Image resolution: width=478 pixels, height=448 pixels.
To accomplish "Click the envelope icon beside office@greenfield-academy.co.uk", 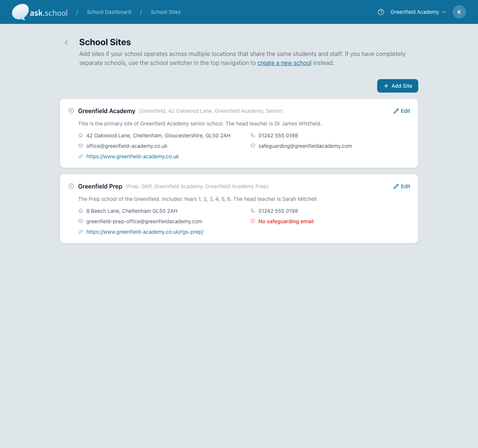I will [x=81, y=146].
